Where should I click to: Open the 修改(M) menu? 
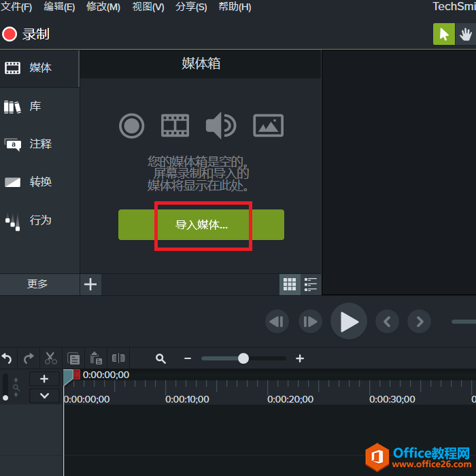point(103,6)
